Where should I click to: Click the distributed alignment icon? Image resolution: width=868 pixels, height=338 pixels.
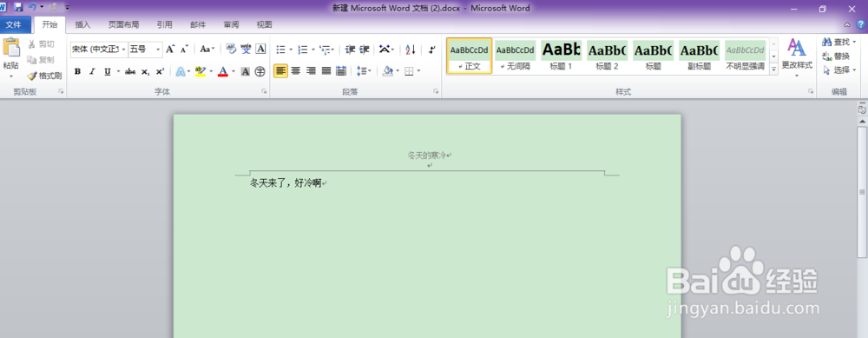point(341,71)
